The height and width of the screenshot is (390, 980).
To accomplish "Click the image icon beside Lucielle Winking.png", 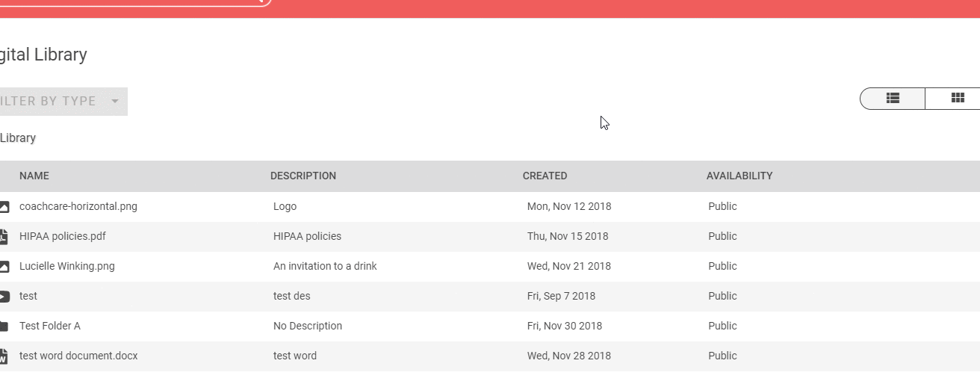I will (4, 267).
